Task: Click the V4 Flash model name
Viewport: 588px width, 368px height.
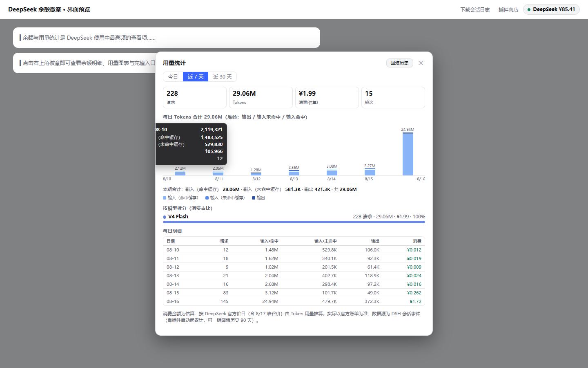Action: [178, 217]
